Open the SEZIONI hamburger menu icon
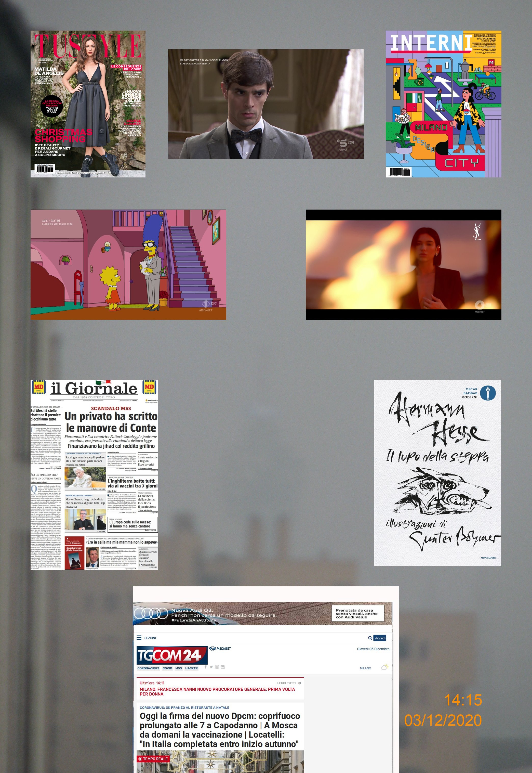Viewport: 532px width, 773px height. click(x=139, y=638)
